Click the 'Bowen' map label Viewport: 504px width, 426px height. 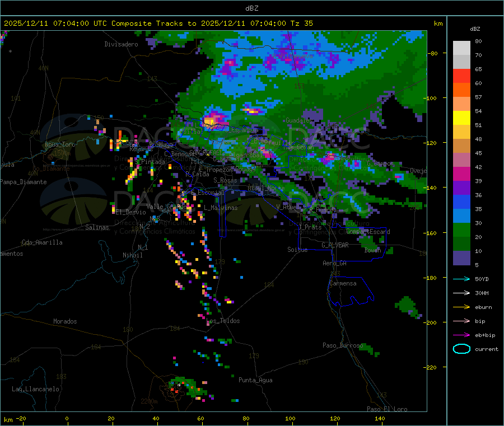point(372,250)
